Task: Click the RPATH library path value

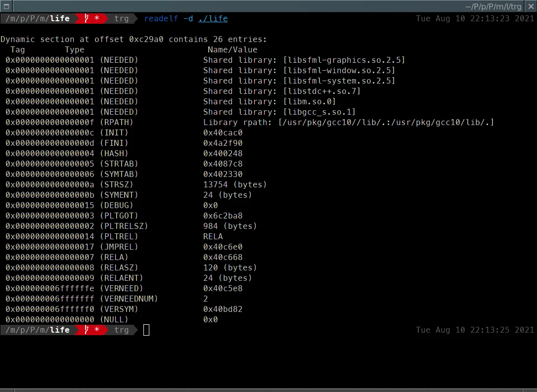Action: pos(386,123)
